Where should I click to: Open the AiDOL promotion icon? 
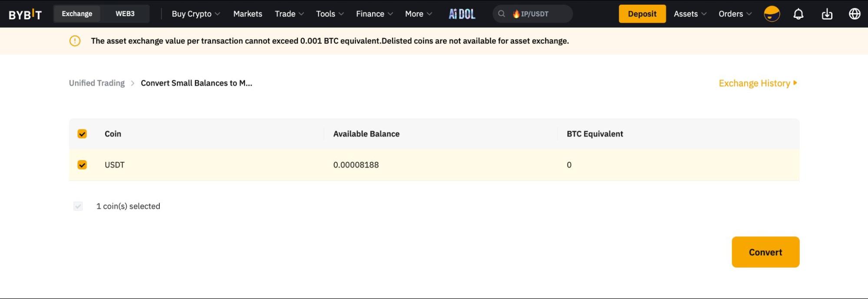[462, 14]
